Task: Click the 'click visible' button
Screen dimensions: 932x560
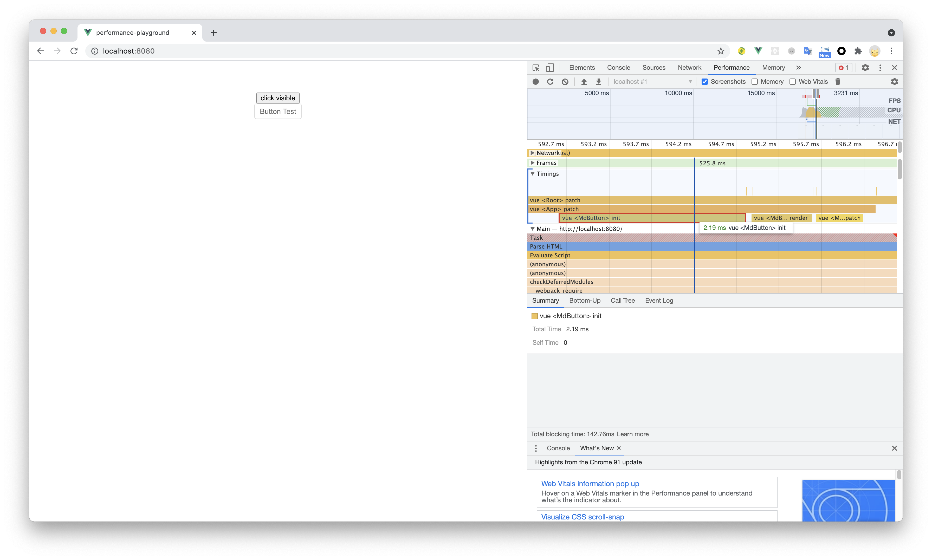Action: [x=278, y=98]
